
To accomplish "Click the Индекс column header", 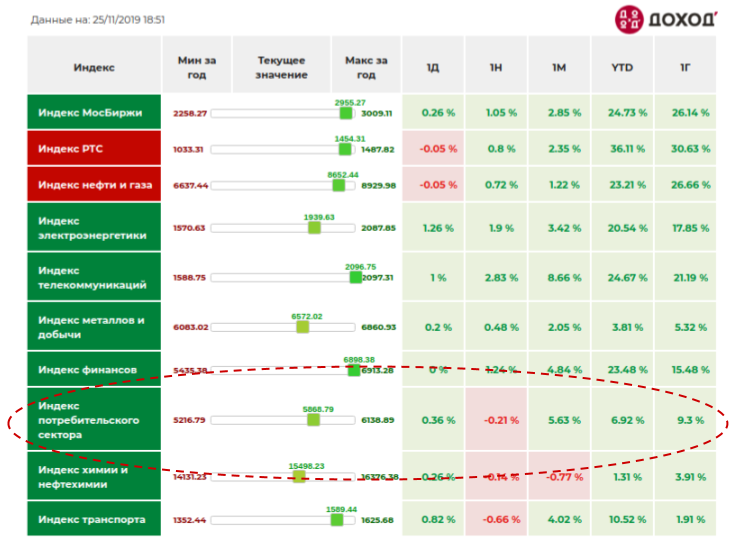I will 94,65.
